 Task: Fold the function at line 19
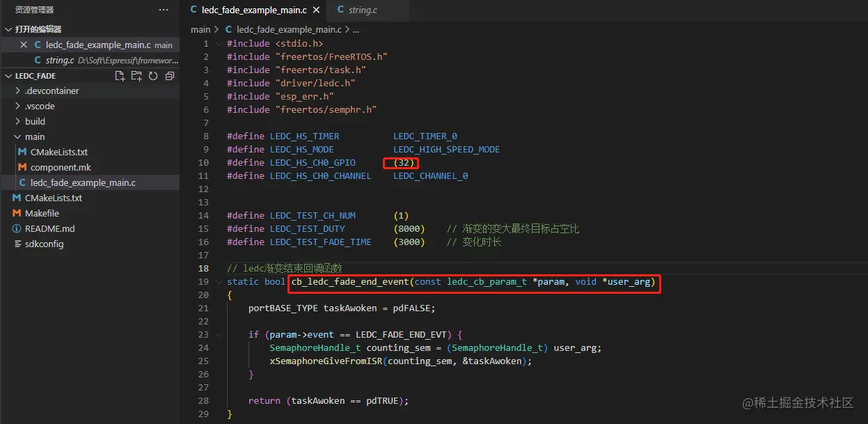pos(219,282)
